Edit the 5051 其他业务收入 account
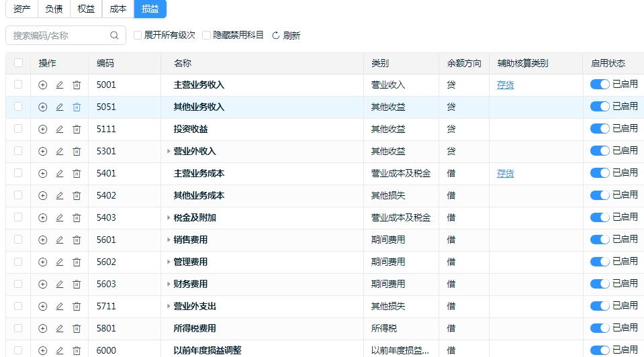 (60, 107)
